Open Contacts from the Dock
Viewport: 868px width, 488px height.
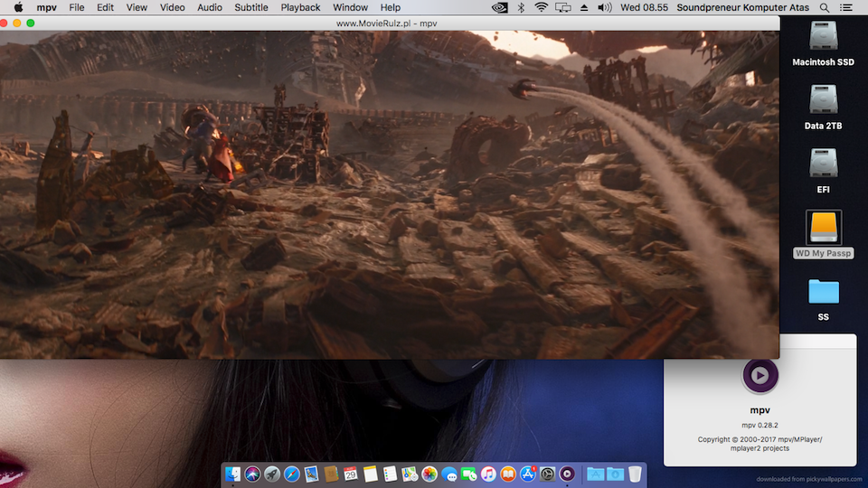pos(331,474)
